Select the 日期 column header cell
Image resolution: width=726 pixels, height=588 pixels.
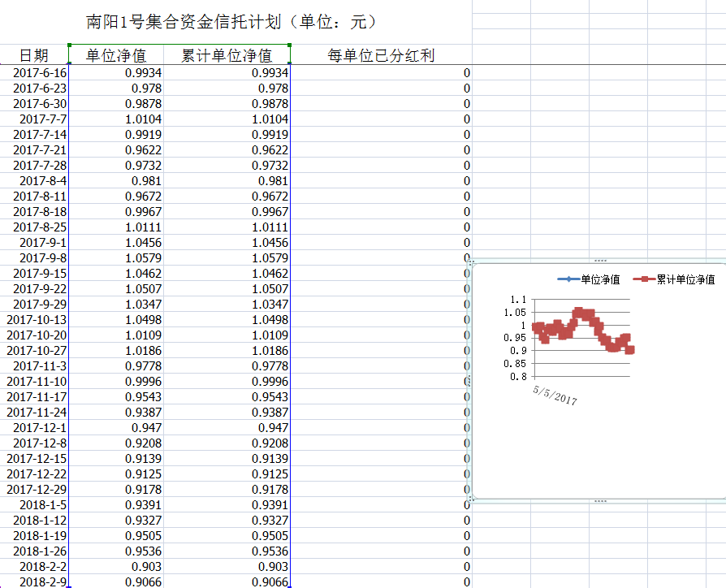pyautogui.click(x=34, y=55)
